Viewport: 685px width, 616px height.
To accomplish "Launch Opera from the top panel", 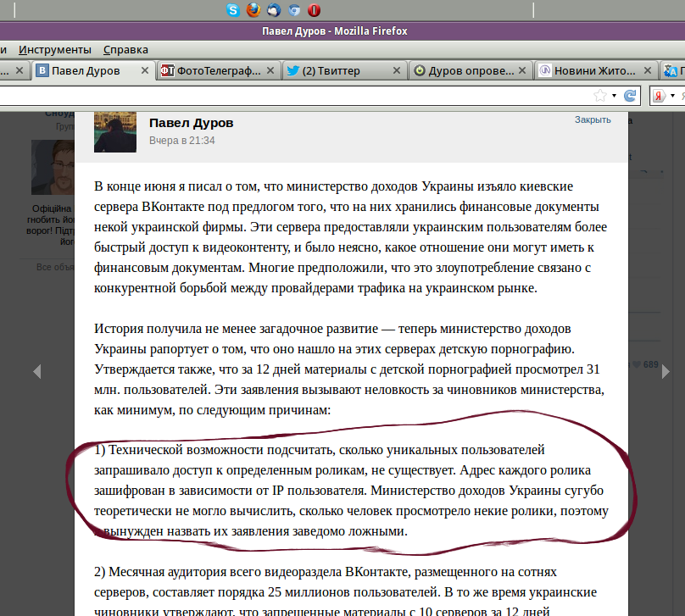I will click(315, 10).
